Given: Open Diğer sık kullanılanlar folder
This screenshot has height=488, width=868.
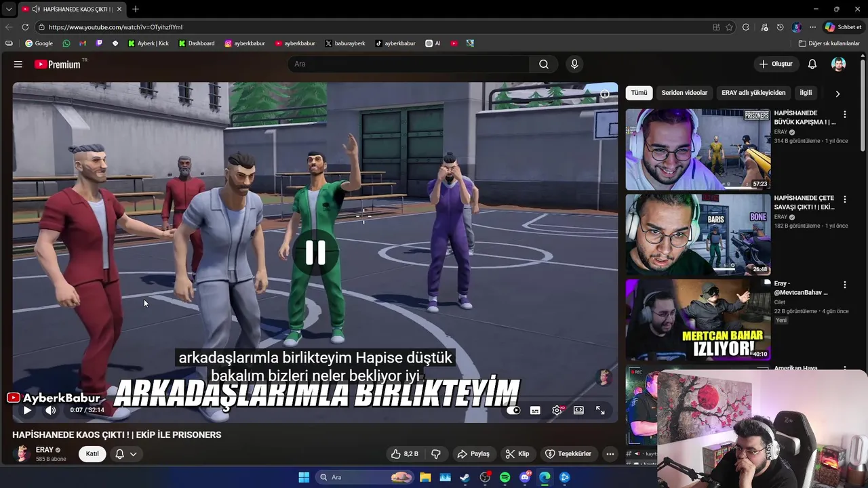Looking at the screenshot, I should click(829, 43).
